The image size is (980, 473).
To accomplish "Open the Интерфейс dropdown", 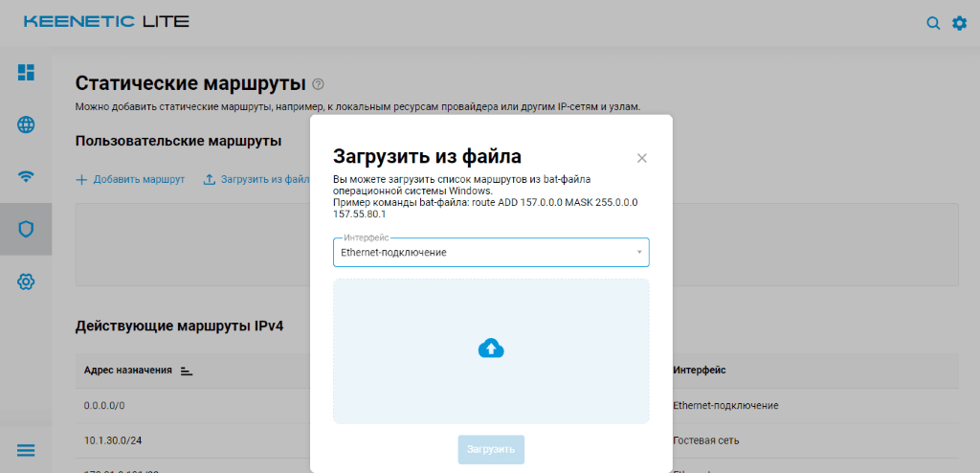I will 491,253.
